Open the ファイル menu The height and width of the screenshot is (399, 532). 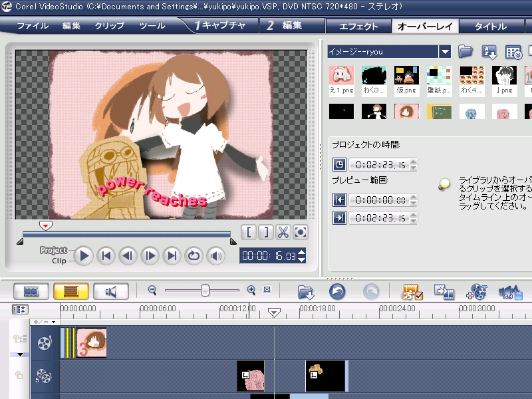point(33,26)
